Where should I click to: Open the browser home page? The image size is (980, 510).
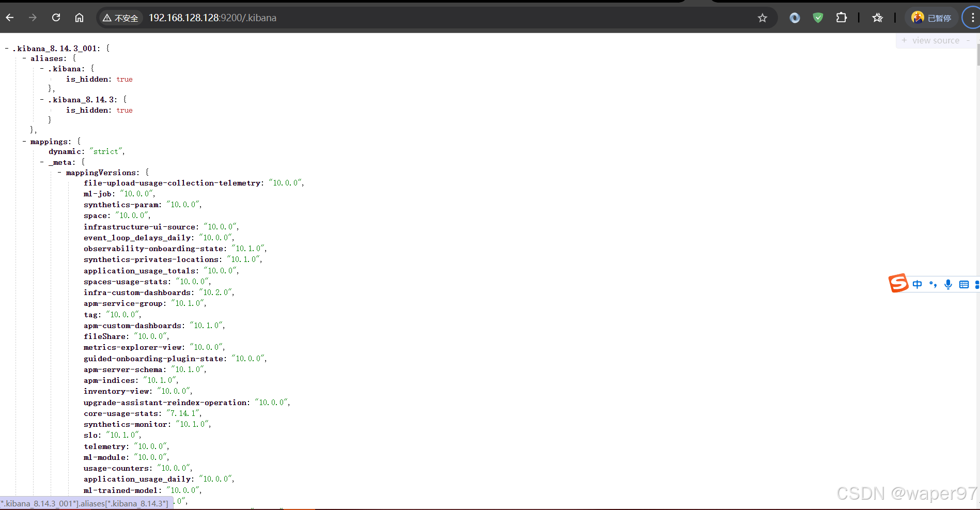[x=79, y=18]
